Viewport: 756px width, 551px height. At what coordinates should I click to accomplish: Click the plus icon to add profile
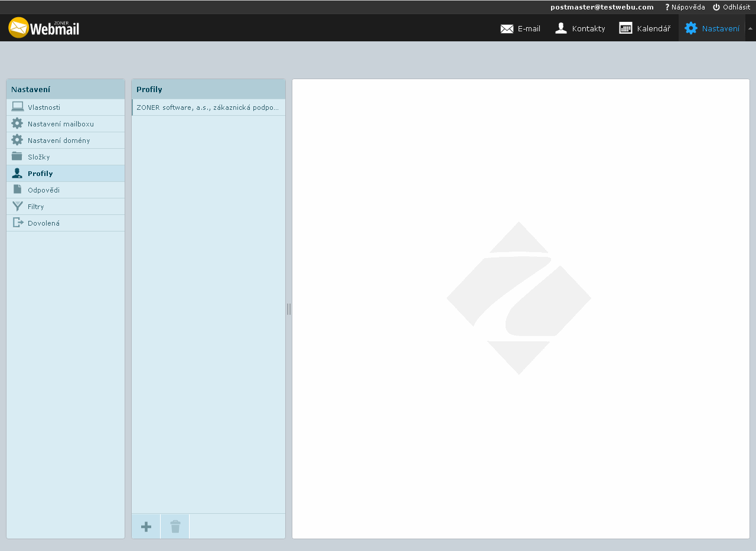pos(146,527)
